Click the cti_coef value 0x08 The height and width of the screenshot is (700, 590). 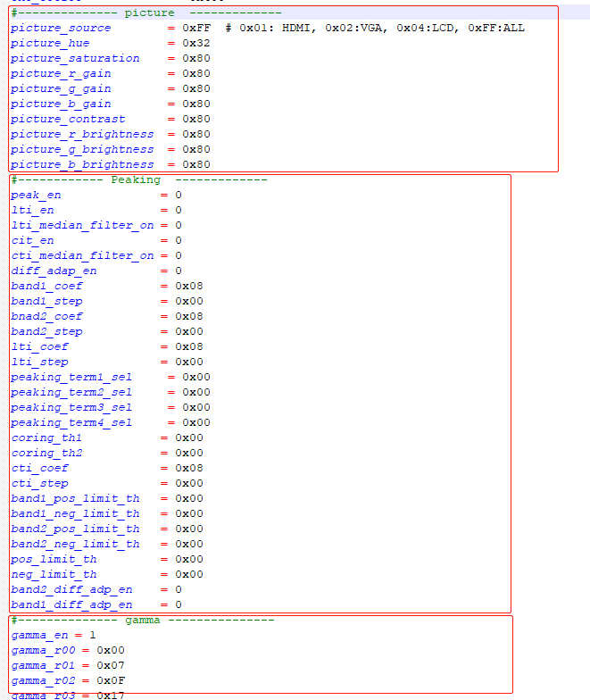tap(189, 468)
